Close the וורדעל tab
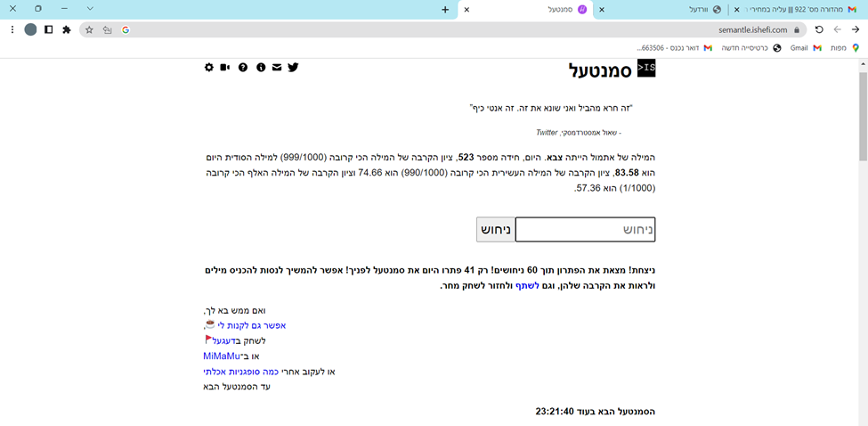Viewport: 868px width, 426px height. click(x=602, y=10)
